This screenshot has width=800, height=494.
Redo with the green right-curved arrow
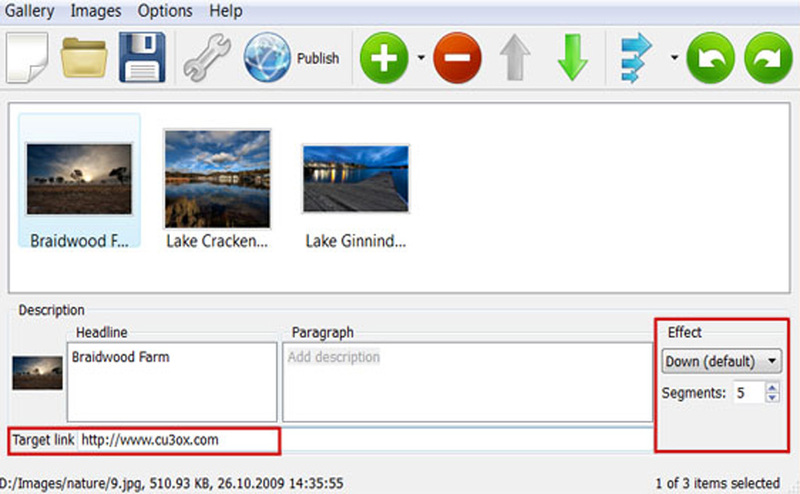point(768,58)
